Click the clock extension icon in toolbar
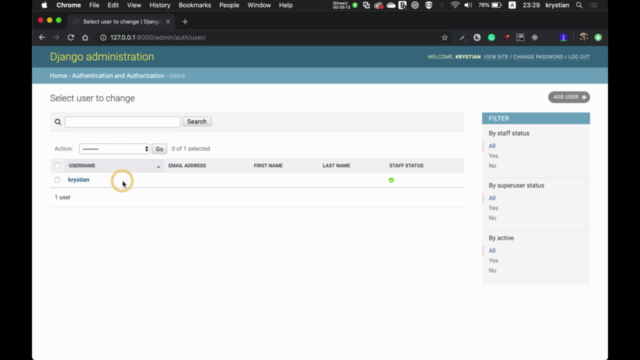 tap(477, 38)
